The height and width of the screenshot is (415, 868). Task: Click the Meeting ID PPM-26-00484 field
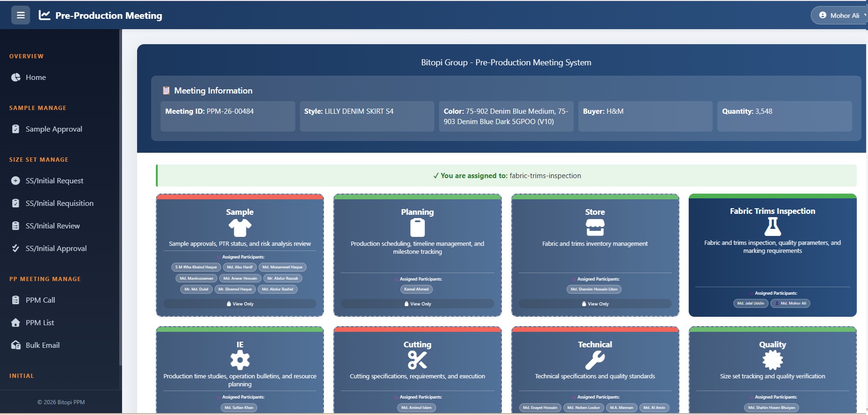click(228, 116)
